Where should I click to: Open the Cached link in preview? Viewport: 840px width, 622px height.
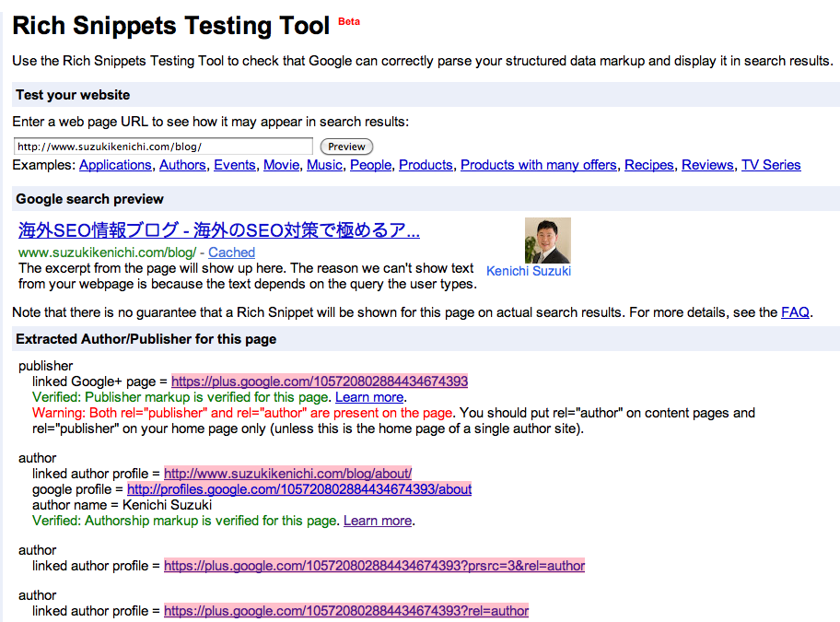coord(231,252)
